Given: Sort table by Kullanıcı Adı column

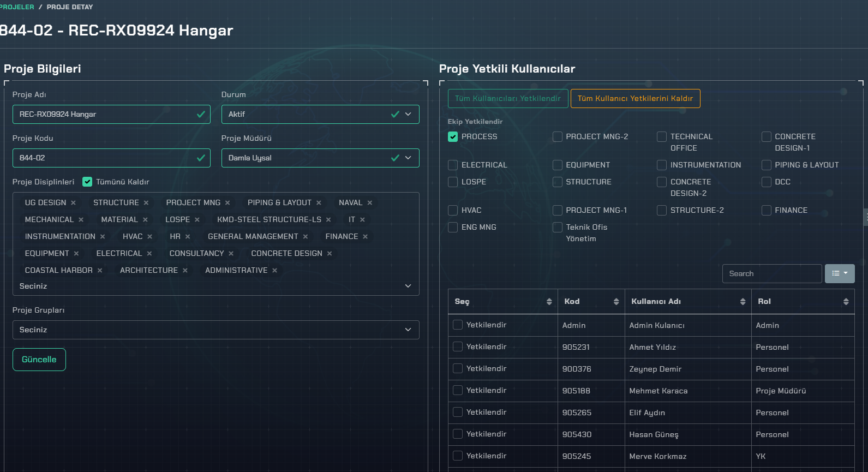Looking at the screenshot, I should [x=743, y=302].
